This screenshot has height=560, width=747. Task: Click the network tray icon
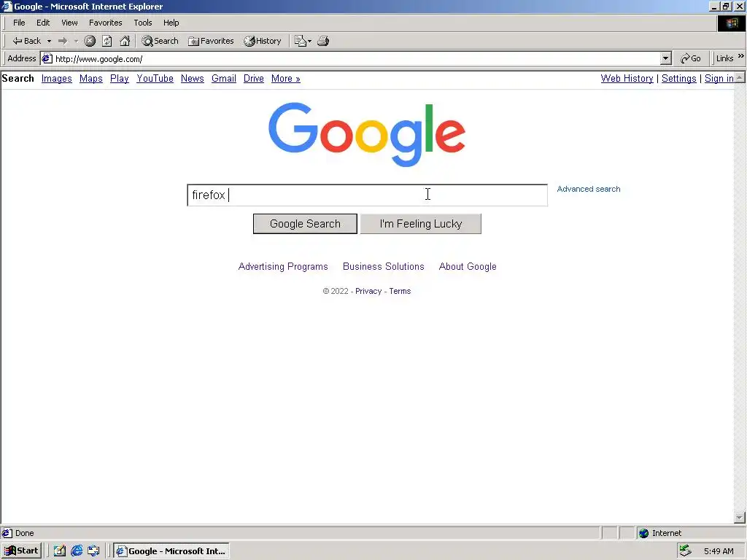[685, 551]
